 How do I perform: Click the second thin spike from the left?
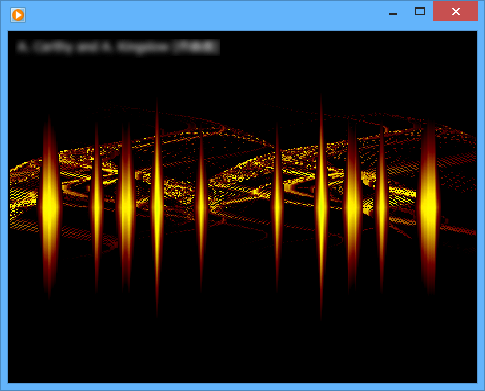(97, 207)
